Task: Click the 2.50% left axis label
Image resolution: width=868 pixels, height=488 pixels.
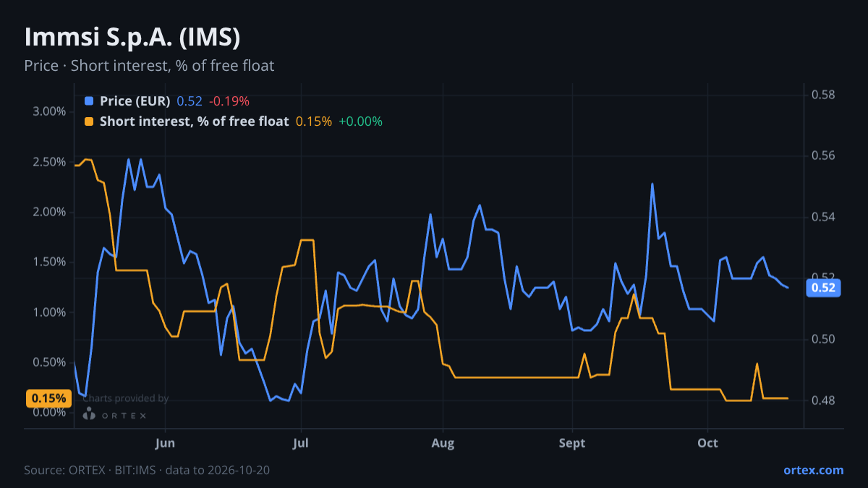Action: pyautogui.click(x=50, y=162)
